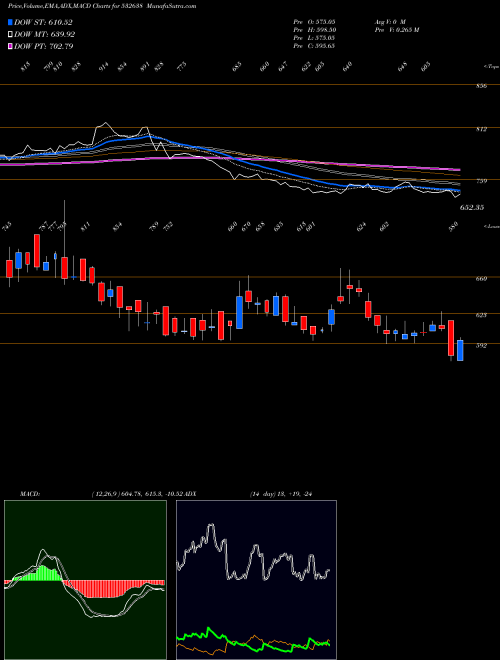The height and width of the screenshot is (660, 500).
Task: Click the 'Avg V: 0 M' volume text
Action: (389, 21)
